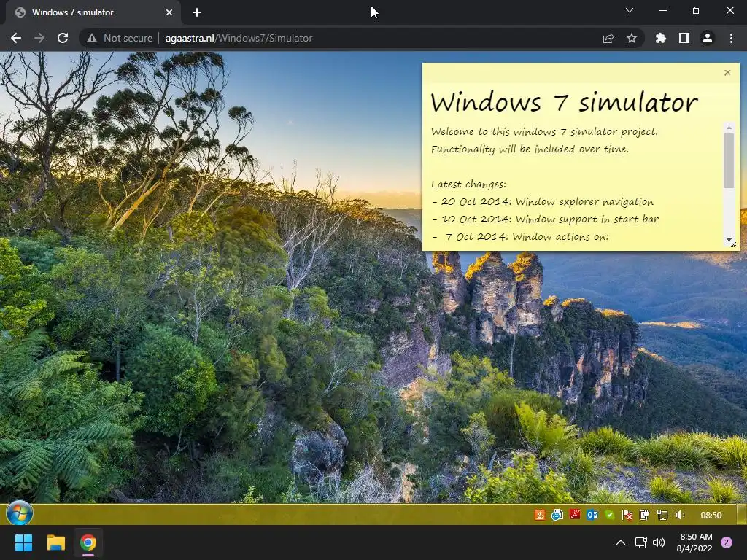Click the simulator network monitor tray icon
The height and width of the screenshot is (560, 747).
(662, 515)
